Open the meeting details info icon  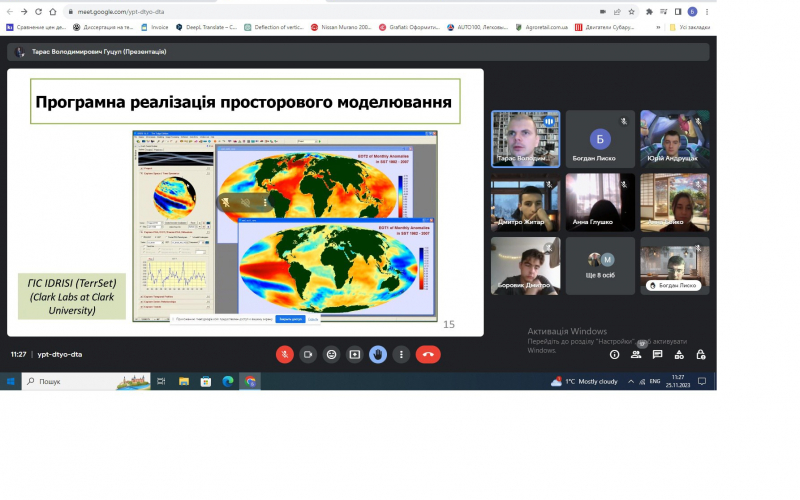point(614,355)
